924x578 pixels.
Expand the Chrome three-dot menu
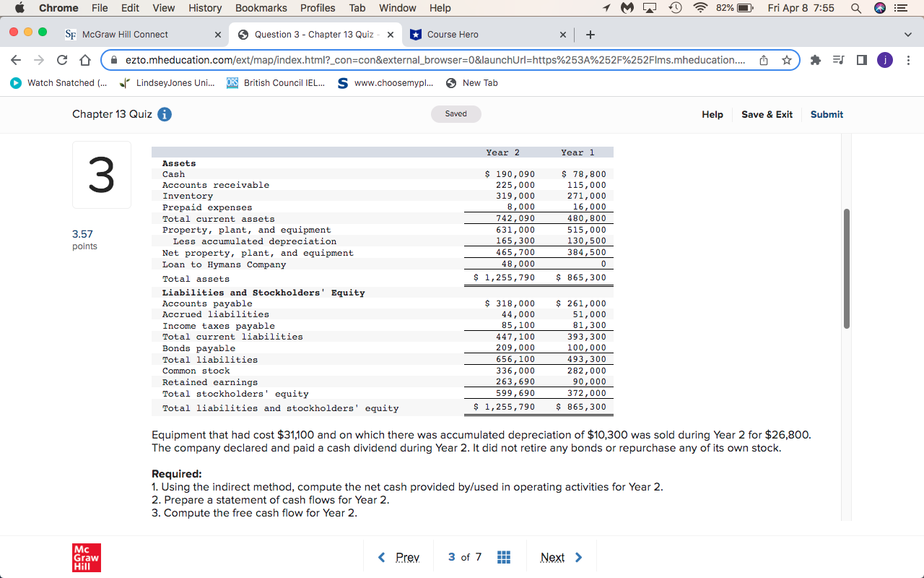[908, 61]
